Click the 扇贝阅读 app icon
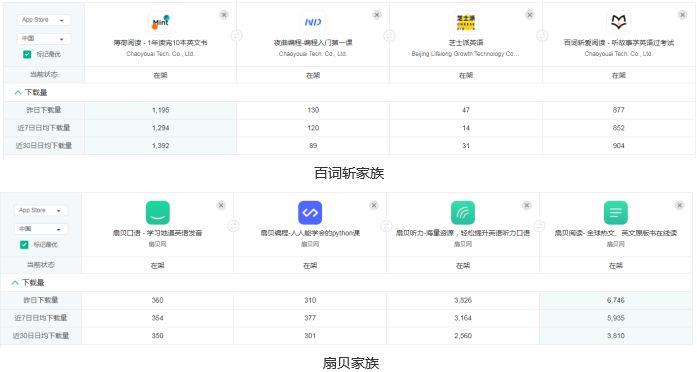The image size is (697, 372). 616,212
